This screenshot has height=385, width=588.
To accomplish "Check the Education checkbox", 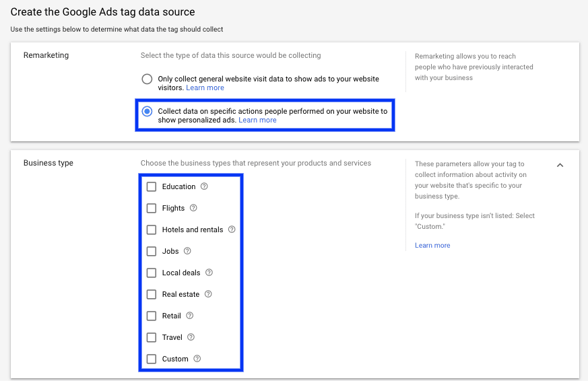I will point(152,186).
